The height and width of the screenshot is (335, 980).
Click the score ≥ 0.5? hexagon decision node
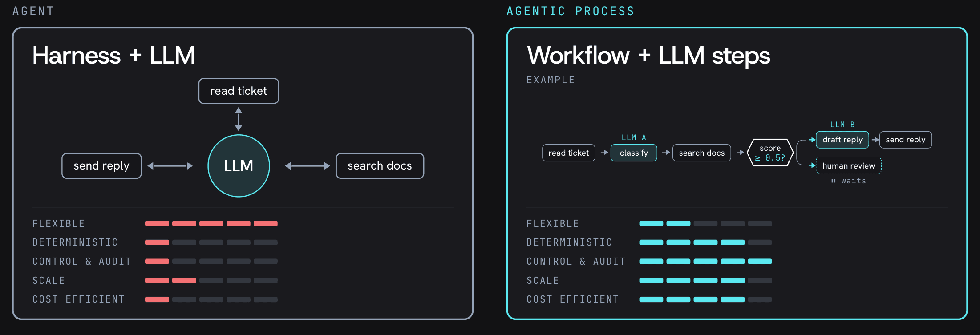(770, 153)
